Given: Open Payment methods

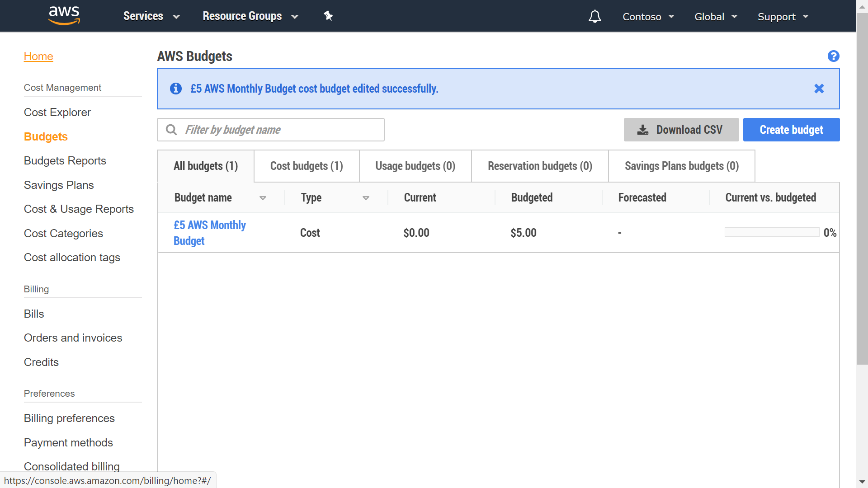Looking at the screenshot, I should coord(68,442).
